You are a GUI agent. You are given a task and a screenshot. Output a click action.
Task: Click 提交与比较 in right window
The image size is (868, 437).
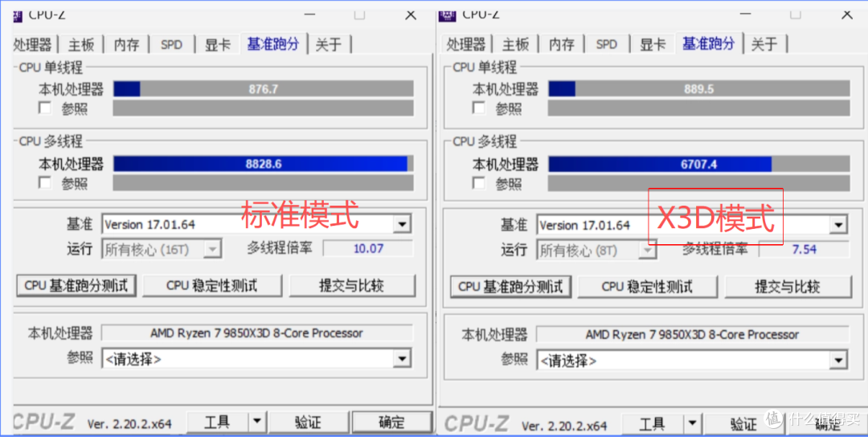coord(787,287)
